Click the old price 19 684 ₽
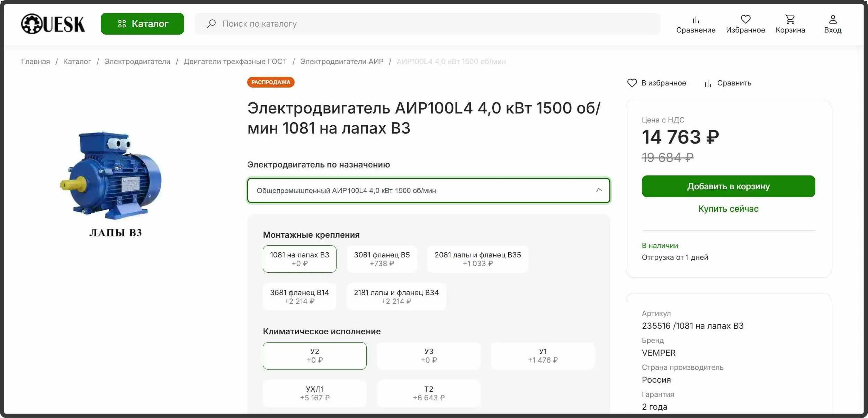Screen dimensions: 868x418 coord(668,158)
